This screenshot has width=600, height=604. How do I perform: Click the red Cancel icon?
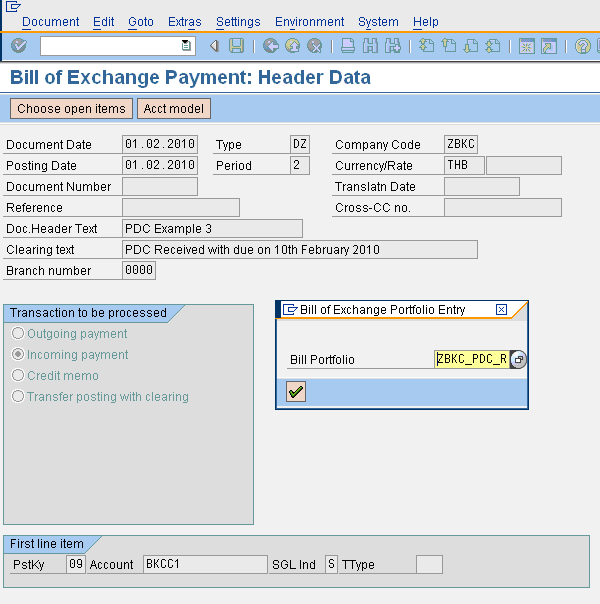coord(315,46)
